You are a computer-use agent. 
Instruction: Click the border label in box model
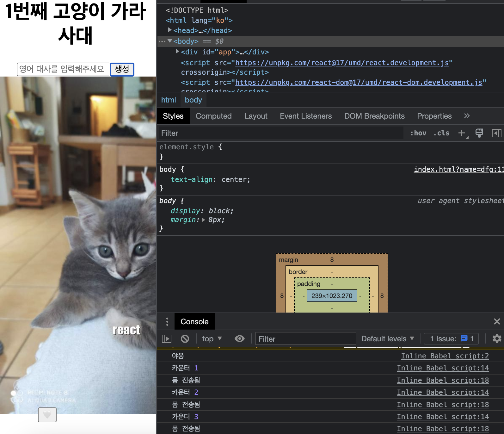(x=298, y=272)
